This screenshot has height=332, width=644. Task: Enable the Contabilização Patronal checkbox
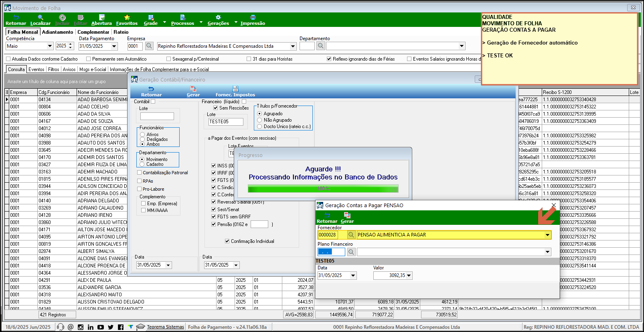tap(140, 173)
